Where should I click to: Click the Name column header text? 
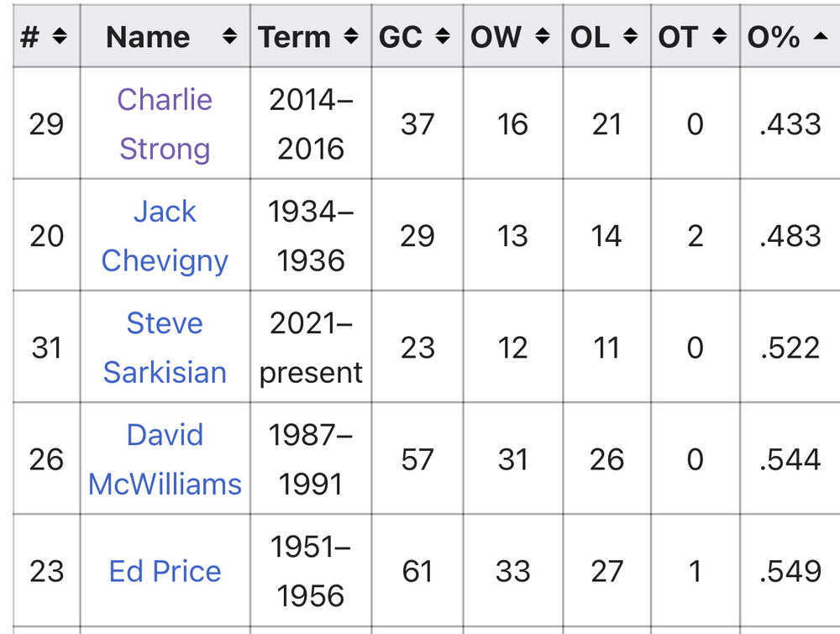click(x=148, y=37)
